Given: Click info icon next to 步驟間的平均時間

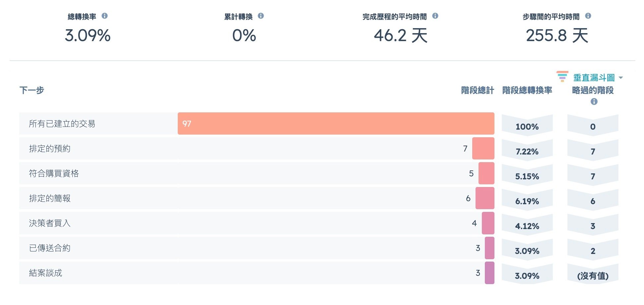Looking at the screenshot, I should [588, 16].
